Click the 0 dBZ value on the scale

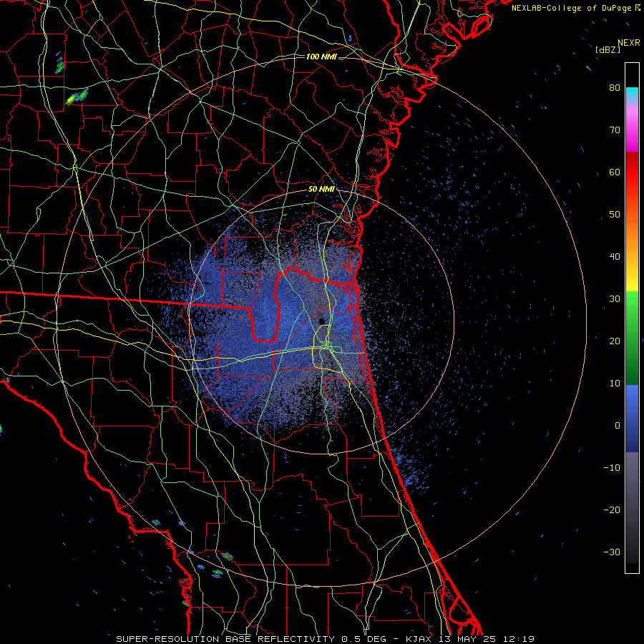(x=618, y=426)
